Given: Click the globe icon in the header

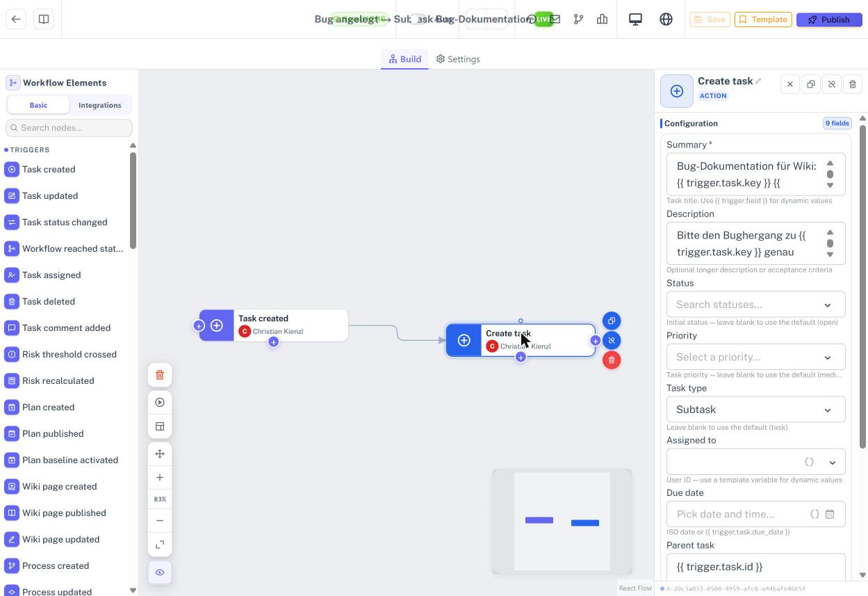Looking at the screenshot, I should coord(666,19).
